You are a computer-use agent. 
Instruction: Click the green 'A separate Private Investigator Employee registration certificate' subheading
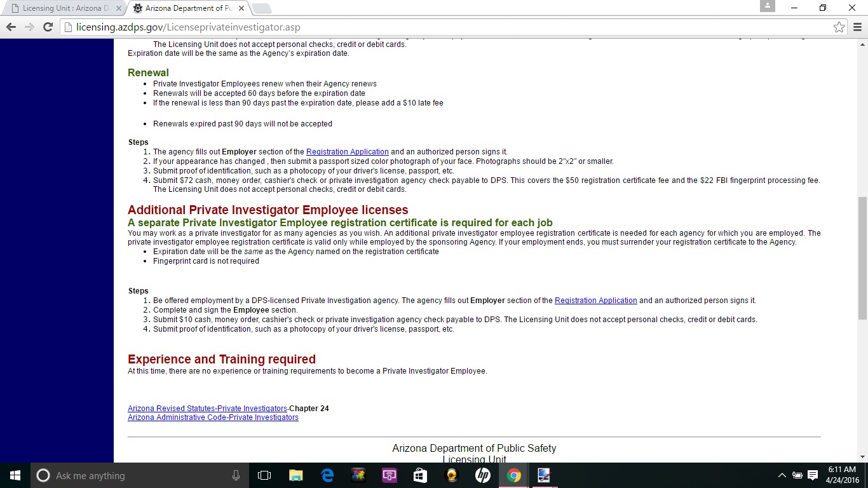[340, 223]
